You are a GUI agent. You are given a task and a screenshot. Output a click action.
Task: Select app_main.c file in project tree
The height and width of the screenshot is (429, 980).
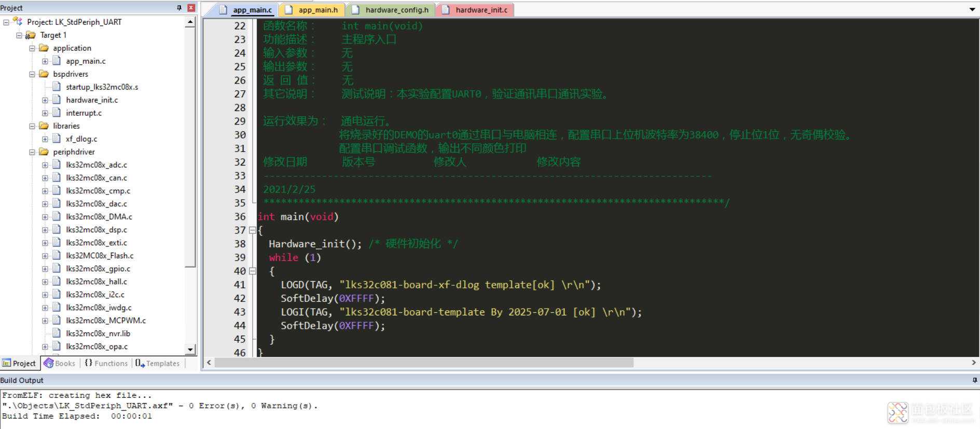pyautogui.click(x=86, y=61)
